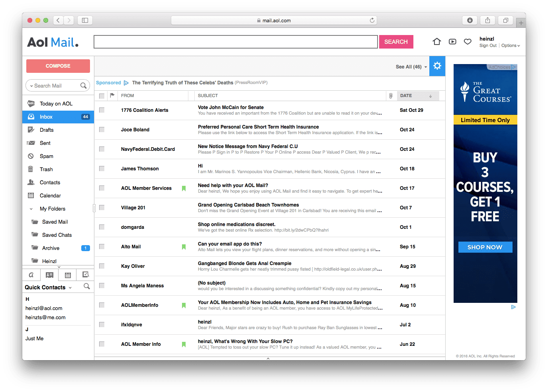The image size is (548, 392).
Task: Sort messages by FROM column
Action: 127,96
